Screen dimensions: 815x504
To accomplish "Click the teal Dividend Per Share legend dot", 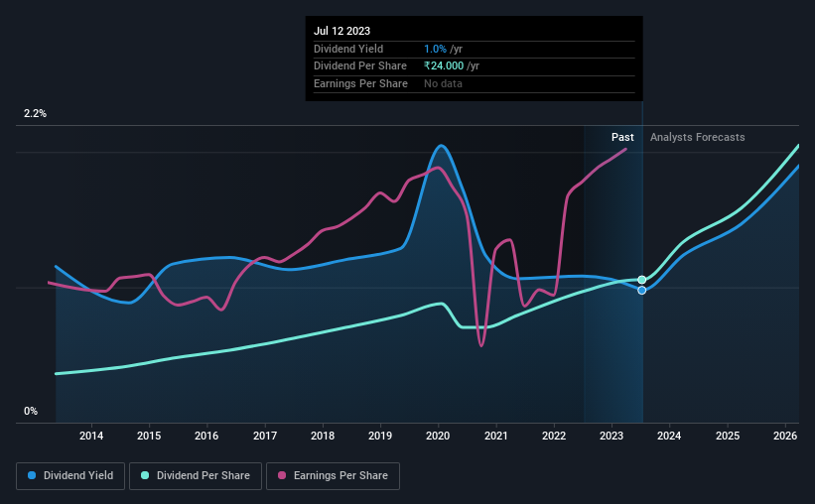I will (x=145, y=475).
